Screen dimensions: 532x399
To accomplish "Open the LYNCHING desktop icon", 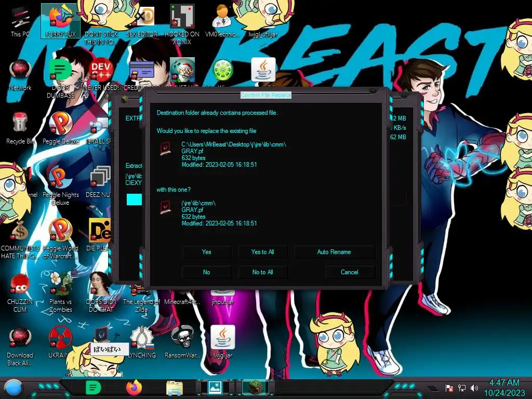I will tap(142, 343).
